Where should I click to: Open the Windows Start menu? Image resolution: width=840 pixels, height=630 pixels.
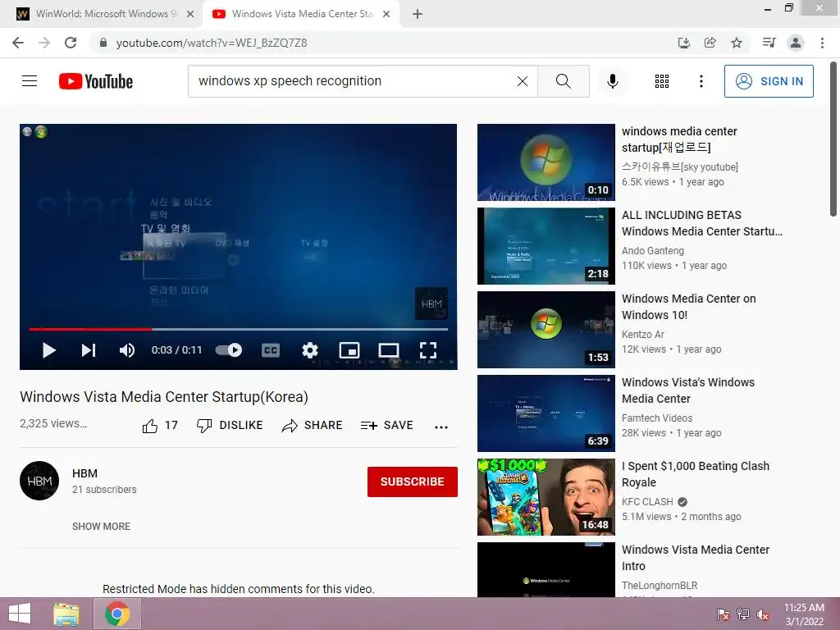point(20,614)
